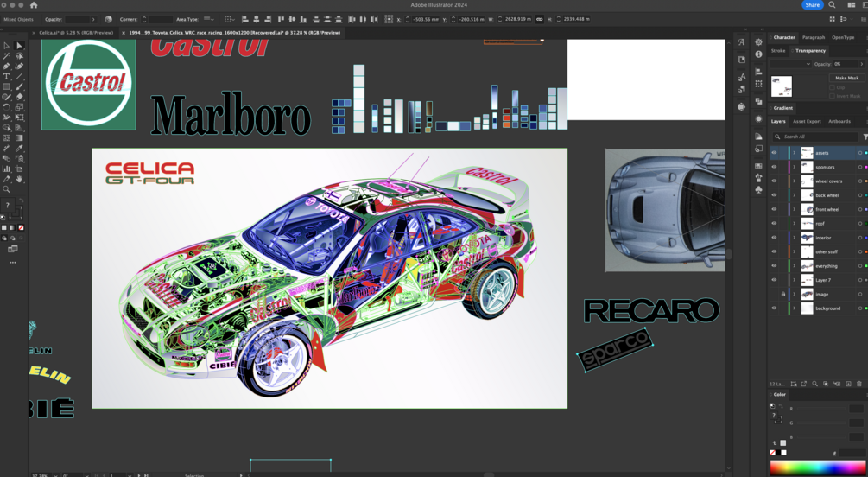Select the Eyedropper tool

pyautogui.click(x=19, y=149)
